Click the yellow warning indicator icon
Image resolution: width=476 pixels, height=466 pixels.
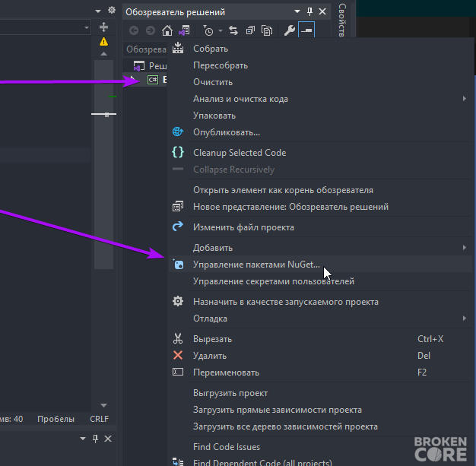[x=104, y=42]
